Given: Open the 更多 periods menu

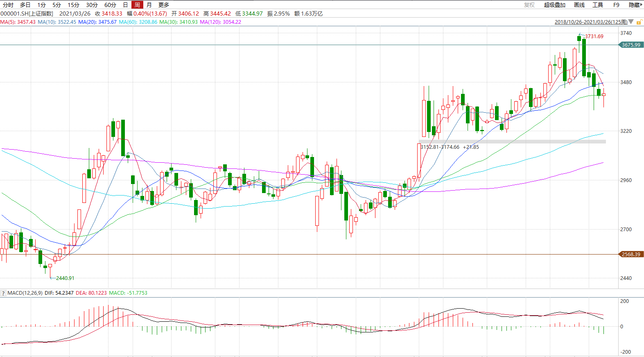Looking at the screenshot, I should point(164,5).
